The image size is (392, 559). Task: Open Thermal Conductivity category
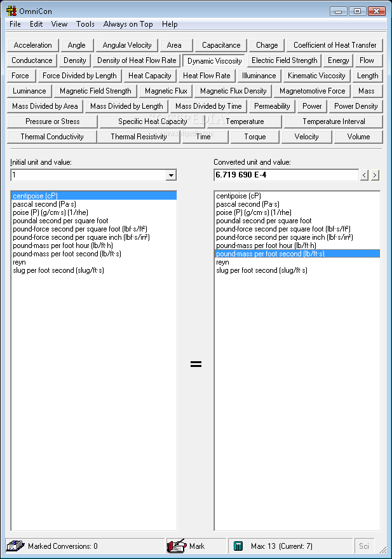[52, 137]
